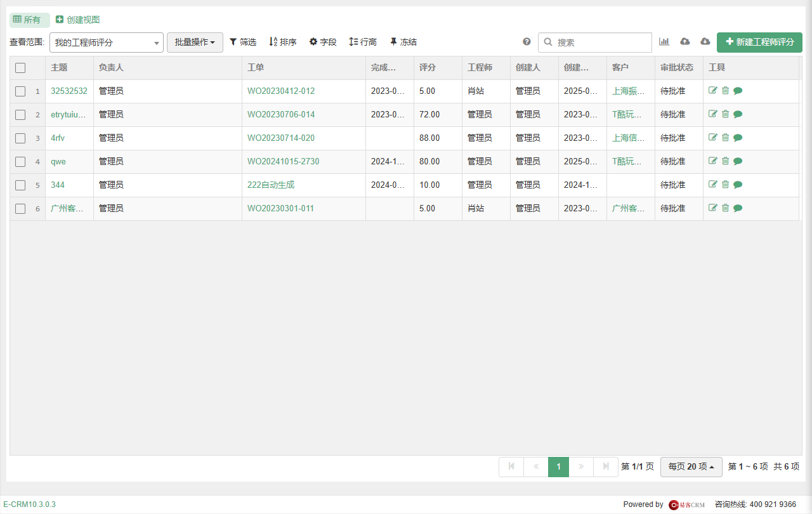Expand the 我的工程师评分 view range dropdown
The height and width of the screenshot is (514, 812).
click(107, 43)
